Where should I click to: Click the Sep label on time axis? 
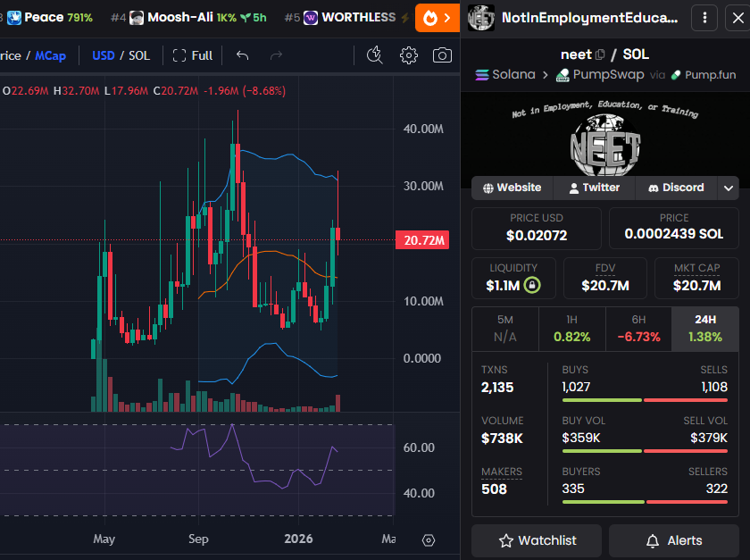[x=198, y=539]
